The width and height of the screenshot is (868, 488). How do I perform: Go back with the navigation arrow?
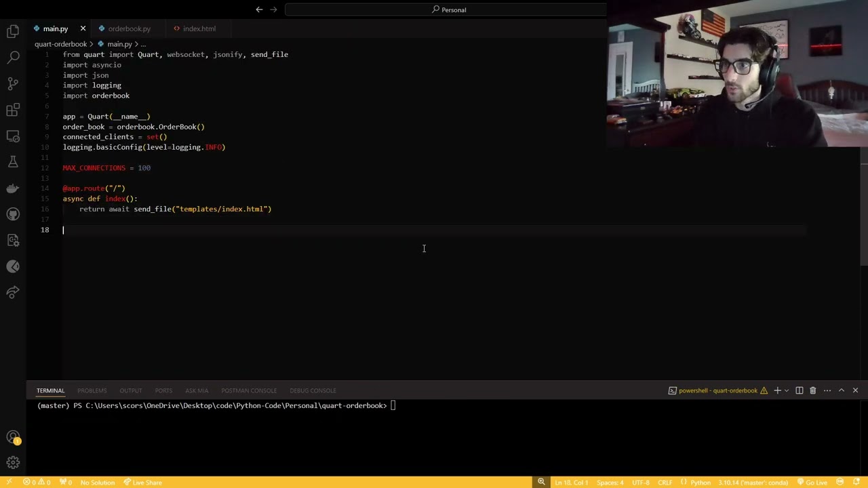coord(259,9)
